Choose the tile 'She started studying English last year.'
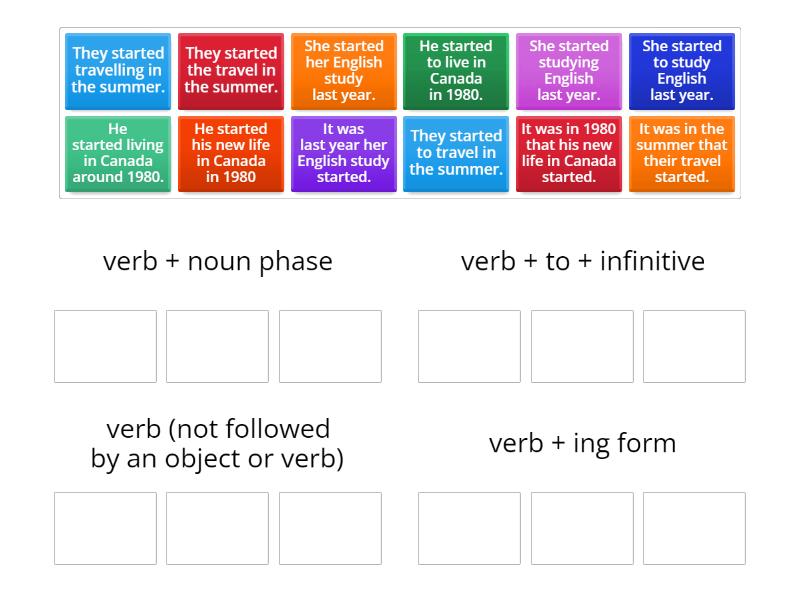The image size is (800, 600). pyautogui.click(x=569, y=71)
